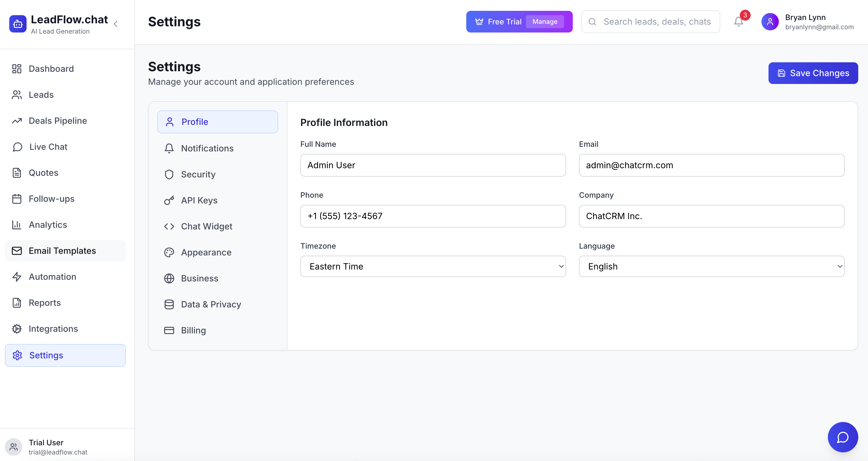
Task: Open the Timezone dropdown
Action: click(x=433, y=266)
